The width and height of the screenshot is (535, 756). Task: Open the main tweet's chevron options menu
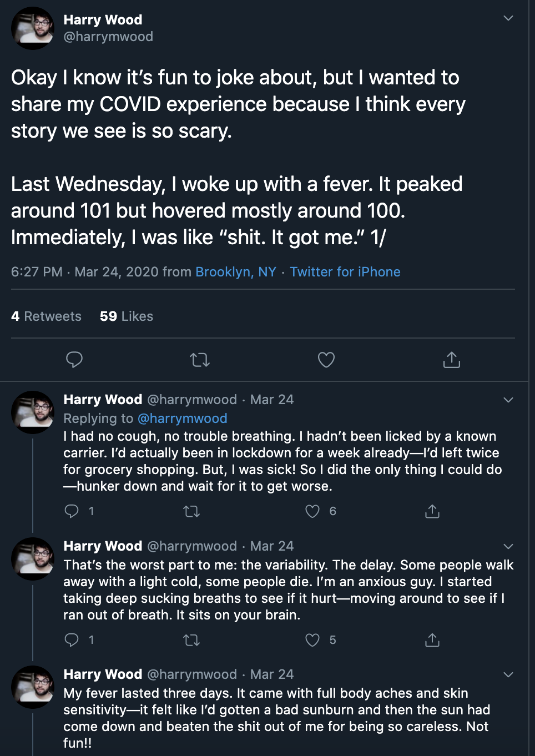pos(508,18)
